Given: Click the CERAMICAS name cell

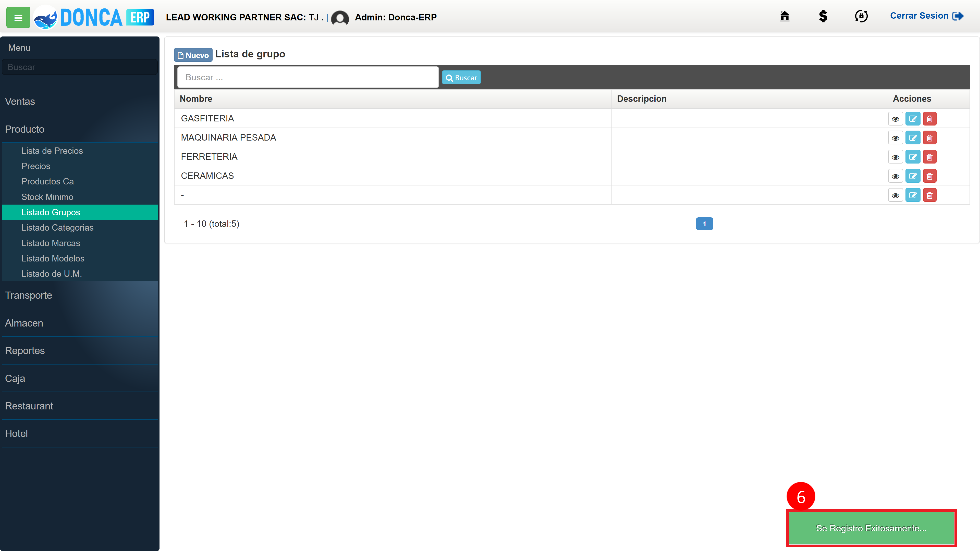Looking at the screenshot, I should pos(393,176).
